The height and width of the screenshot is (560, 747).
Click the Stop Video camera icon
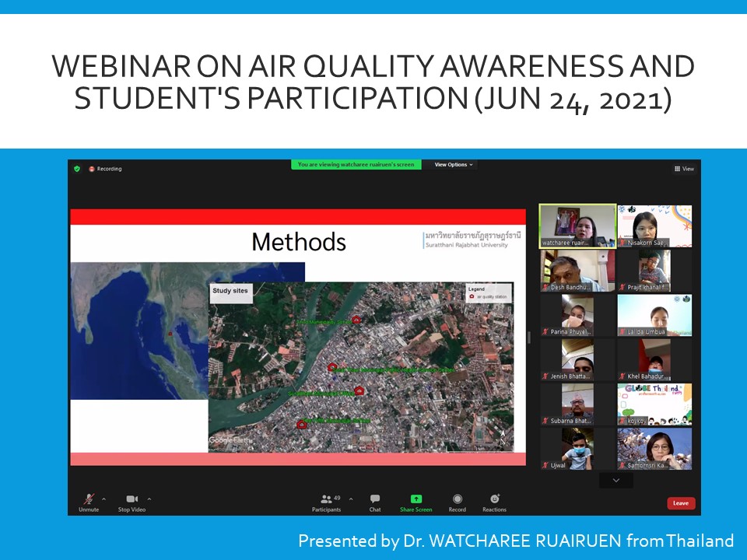tap(132, 499)
